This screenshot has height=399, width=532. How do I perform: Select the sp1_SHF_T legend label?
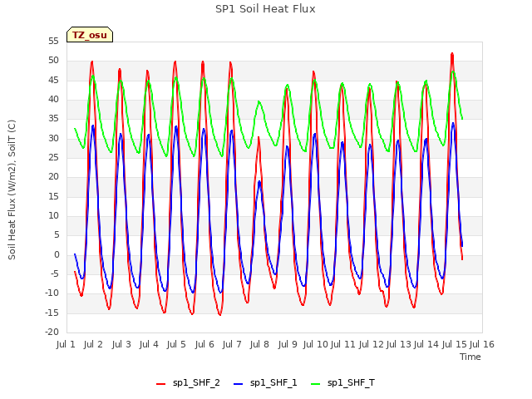tap(351, 382)
